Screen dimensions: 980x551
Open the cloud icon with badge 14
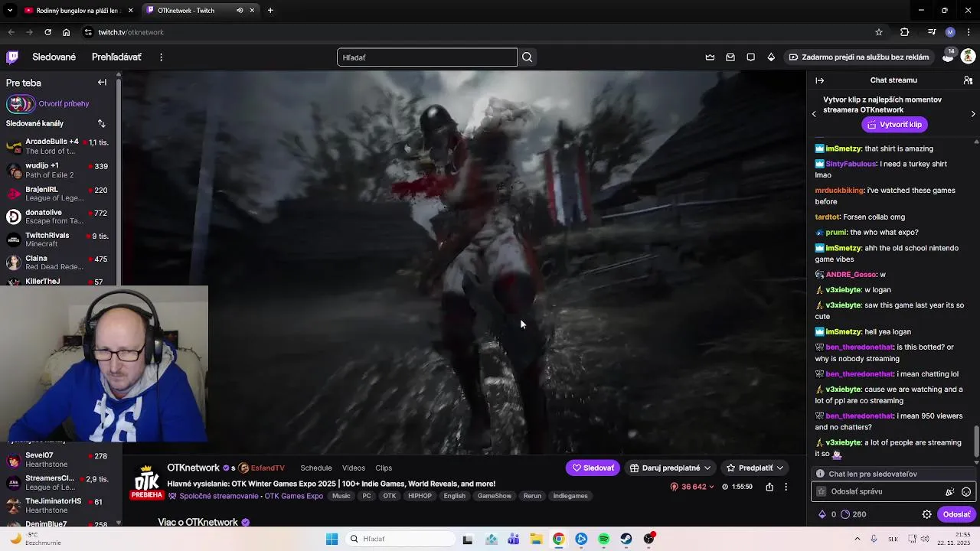[948, 57]
